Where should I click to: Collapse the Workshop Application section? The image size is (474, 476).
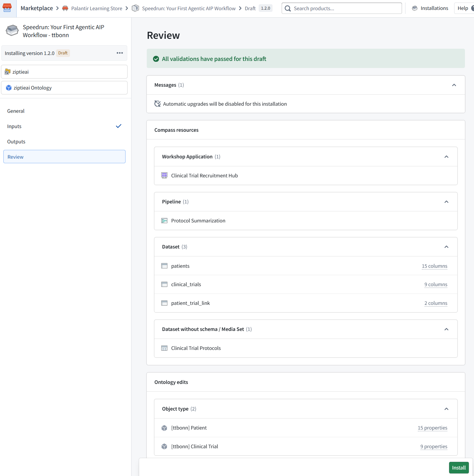[446, 157]
